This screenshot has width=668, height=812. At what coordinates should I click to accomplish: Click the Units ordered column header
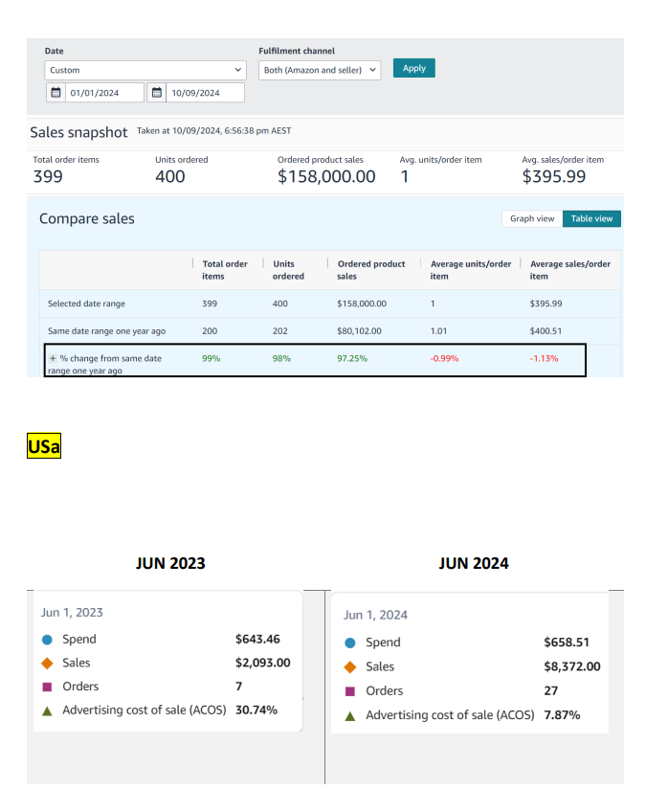pos(288,270)
